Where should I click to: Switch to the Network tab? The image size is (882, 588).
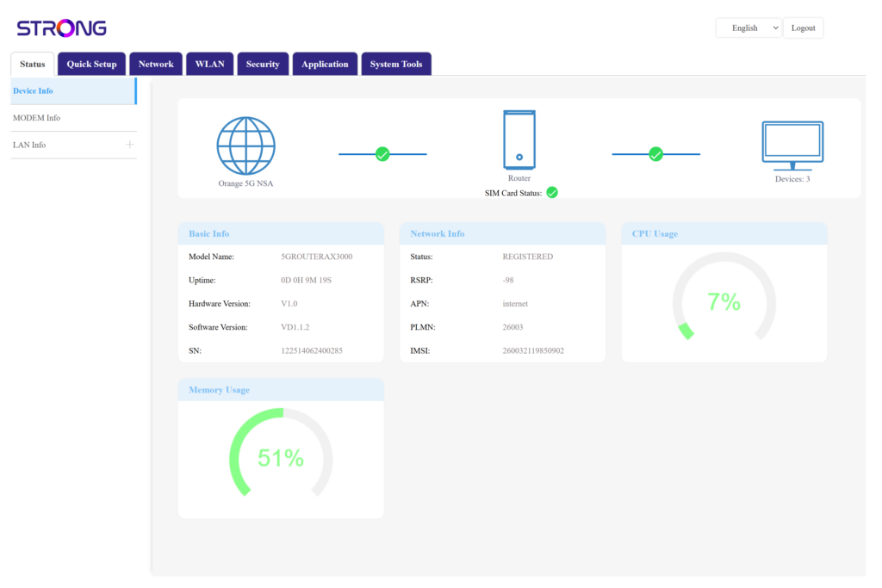[156, 65]
